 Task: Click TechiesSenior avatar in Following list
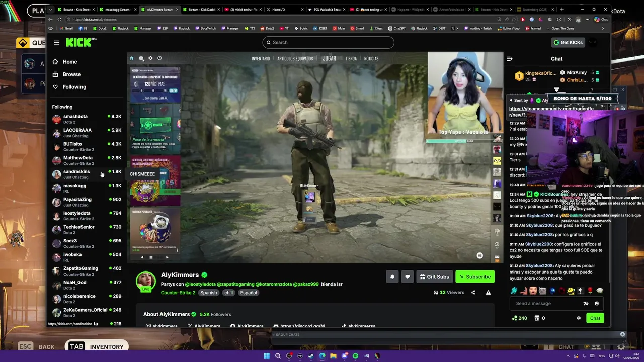pos(56,230)
